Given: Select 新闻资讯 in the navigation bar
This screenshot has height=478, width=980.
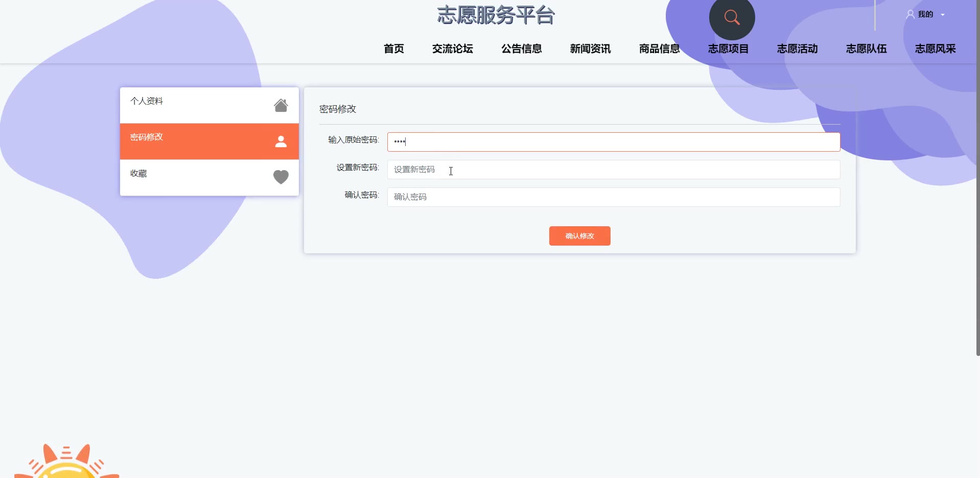Looking at the screenshot, I should tap(591, 49).
